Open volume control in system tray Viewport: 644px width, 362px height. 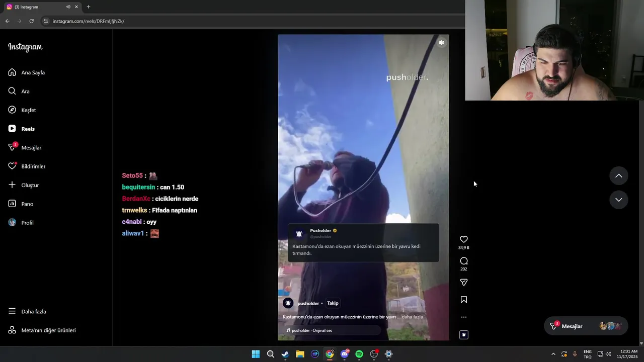click(609, 354)
